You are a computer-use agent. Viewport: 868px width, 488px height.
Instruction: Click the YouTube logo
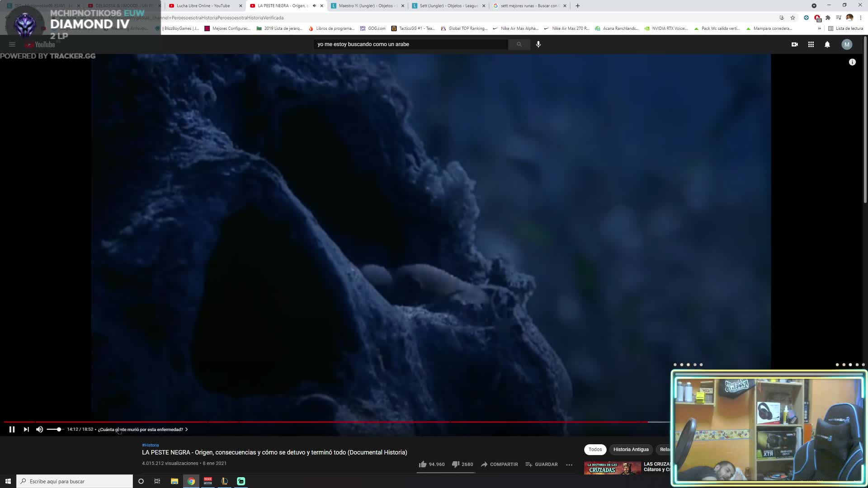[x=40, y=44]
